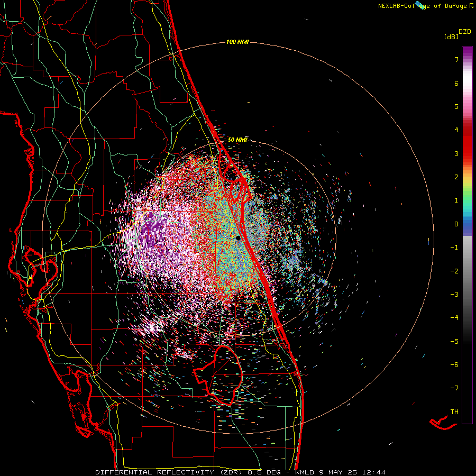Viewport: 476px width, 476px height.
Task: Click the -3 dB tick label on the scale
Action: [454, 295]
